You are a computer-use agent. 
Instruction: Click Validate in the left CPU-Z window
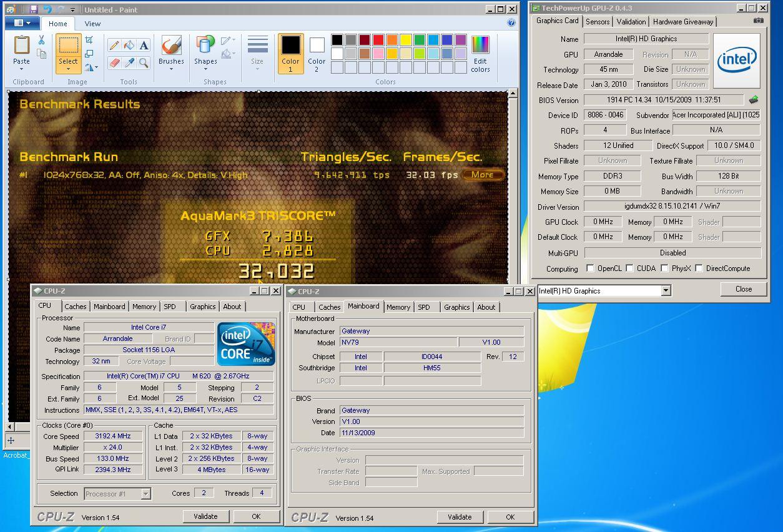click(205, 516)
